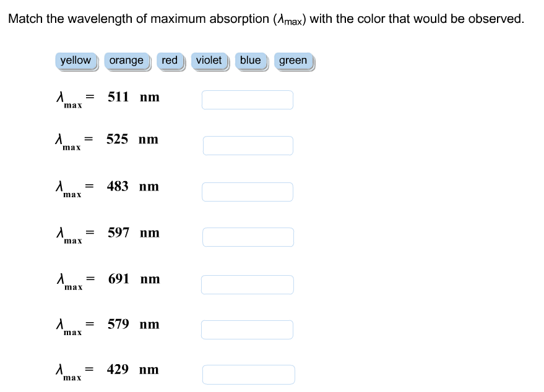Select the orange color button
544x392 pixels.
(x=126, y=60)
